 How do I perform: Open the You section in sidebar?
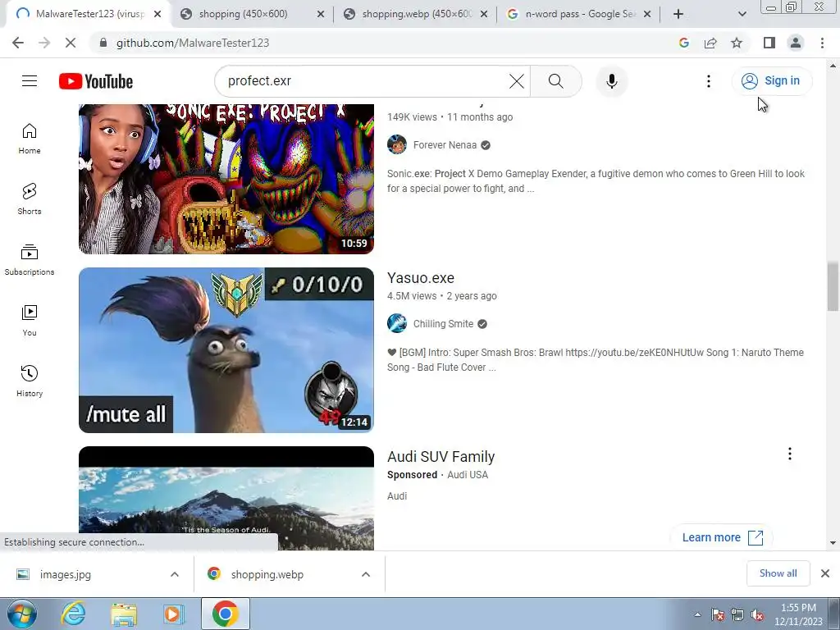pyautogui.click(x=30, y=321)
